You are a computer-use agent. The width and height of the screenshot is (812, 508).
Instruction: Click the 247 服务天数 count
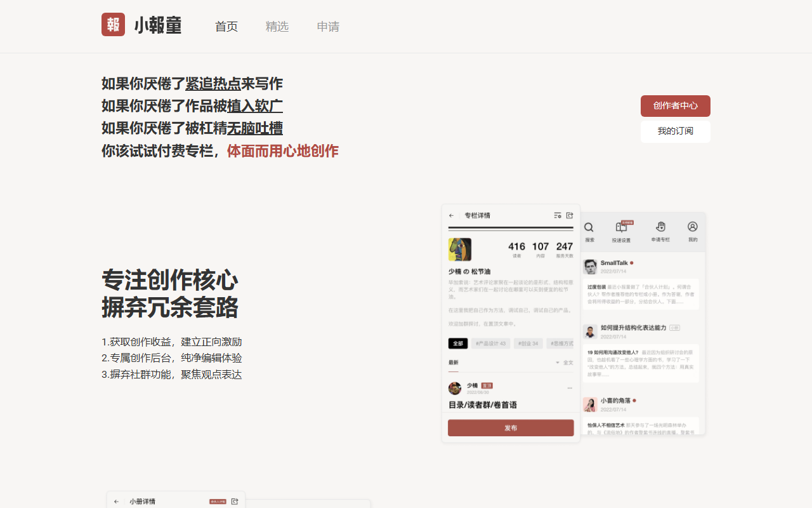565,249
